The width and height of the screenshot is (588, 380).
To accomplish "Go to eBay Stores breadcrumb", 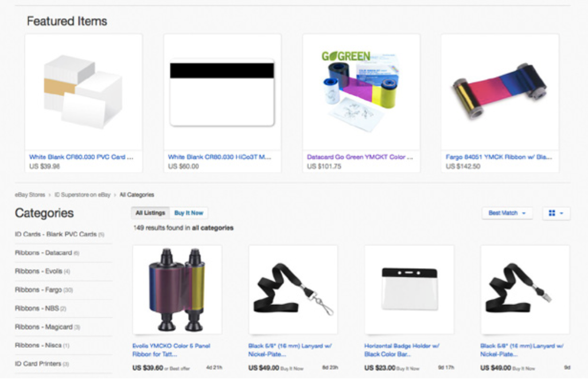I will [x=30, y=195].
